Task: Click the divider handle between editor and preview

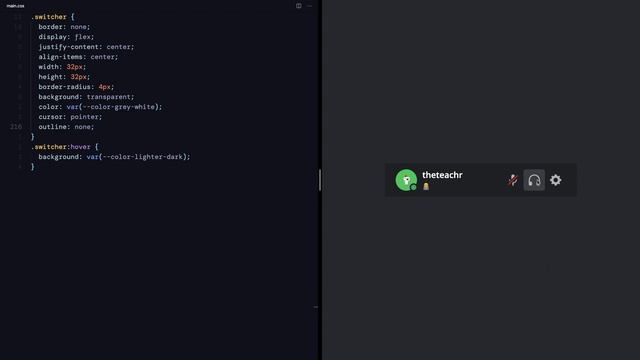Action: coord(320,180)
